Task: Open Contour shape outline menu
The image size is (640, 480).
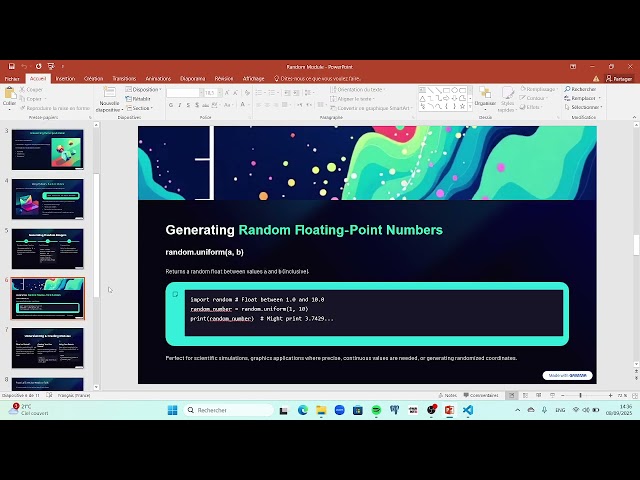Action: click(x=533, y=98)
